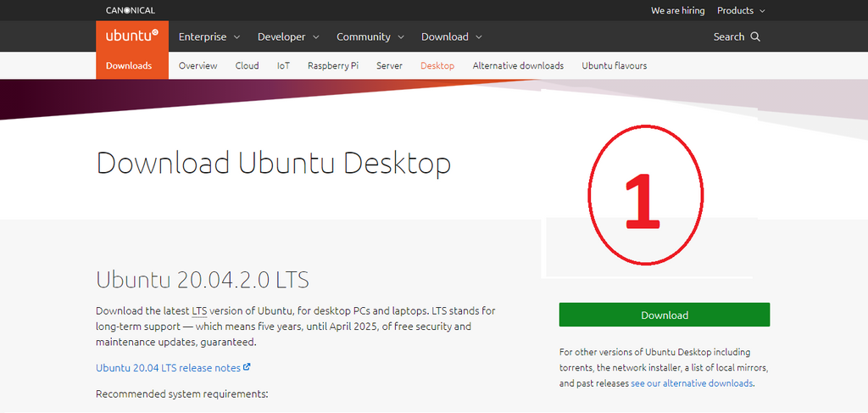Open the Raspberry Pi tab

click(x=333, y=65)
